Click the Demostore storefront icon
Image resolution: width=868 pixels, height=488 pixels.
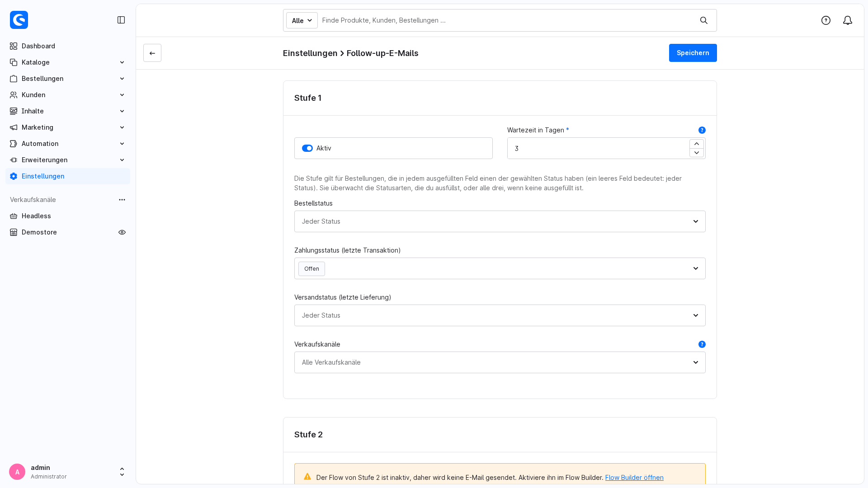tap(14, 232)
